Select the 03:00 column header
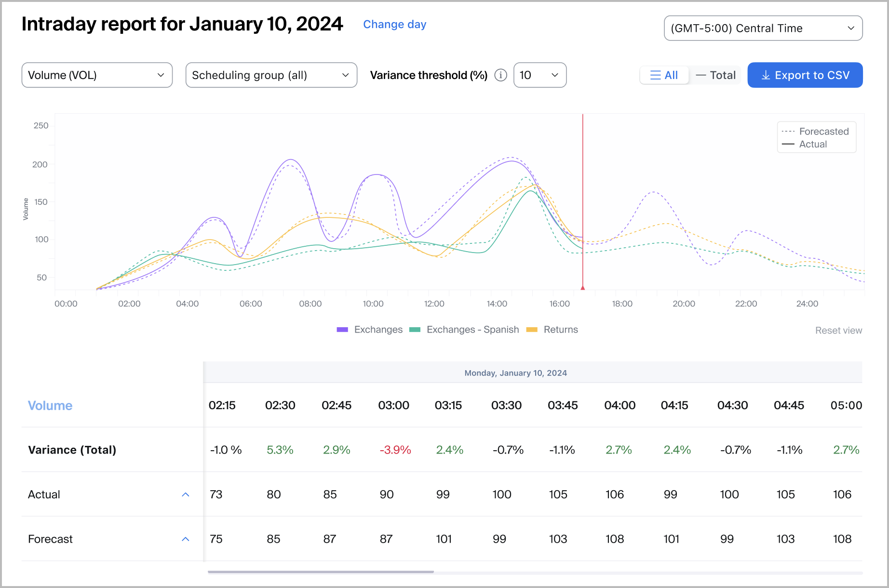Viewport: 889px width, 588px height. coord(393,406)
